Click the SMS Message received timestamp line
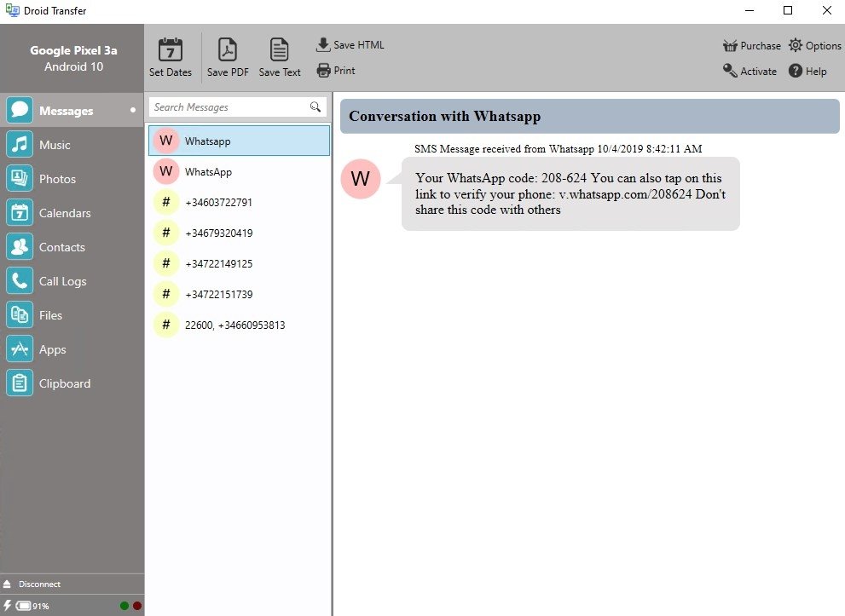The image size is (845, 616). 559,148
